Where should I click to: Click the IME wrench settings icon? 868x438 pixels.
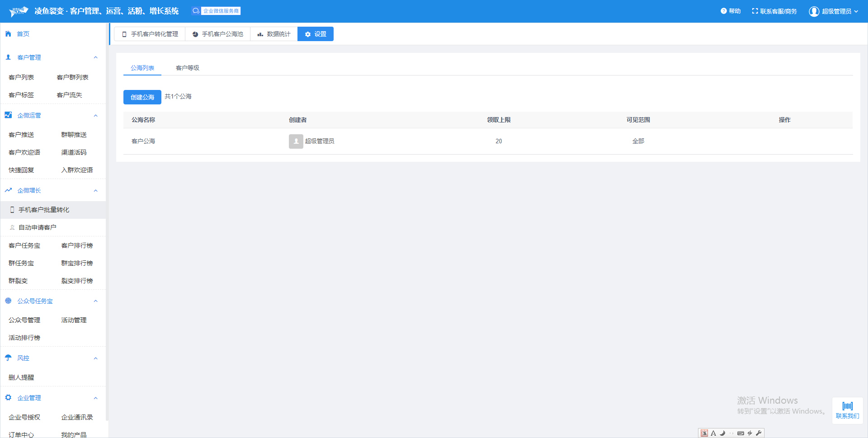tap(759, 433)
